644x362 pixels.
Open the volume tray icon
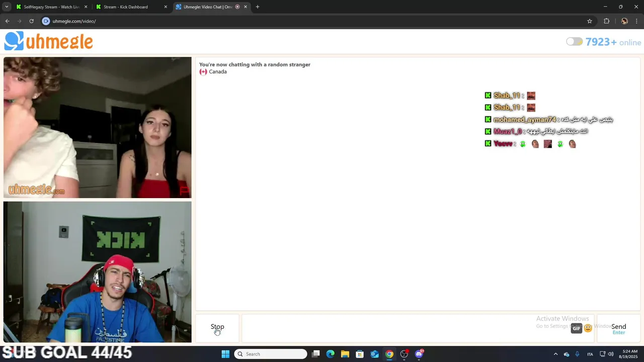coord(611,354)
